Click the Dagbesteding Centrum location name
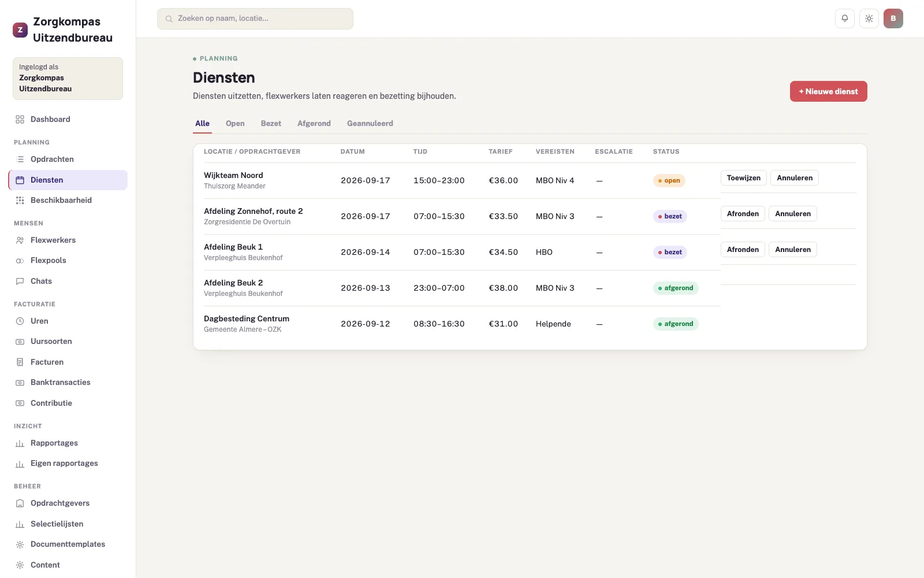Viewport: 924px width, 578px height. click(x=247, y=318)
